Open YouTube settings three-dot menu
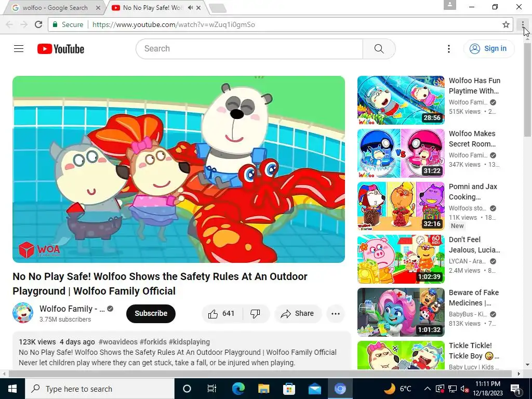Image resolution: width=532 pixels, height=399 pixels. tap(448, 49)
